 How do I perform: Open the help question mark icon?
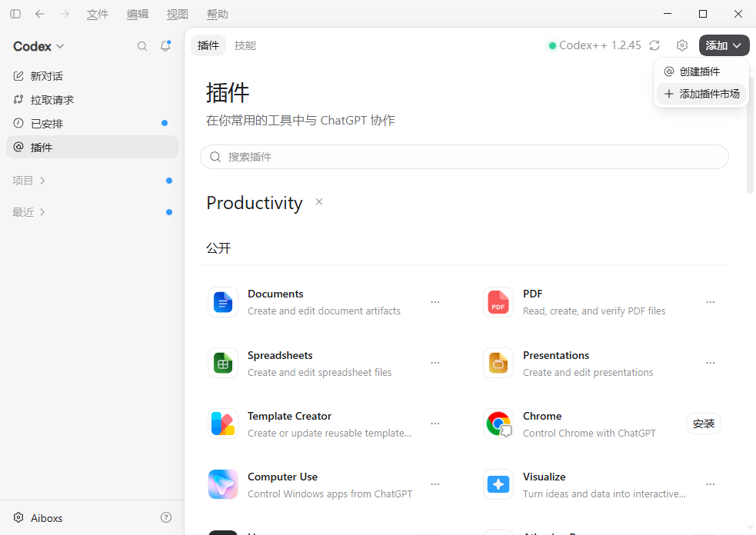(x=166, y=517)
